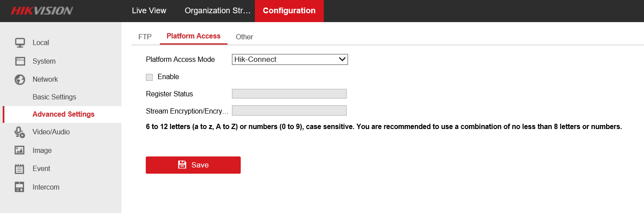This screenshot has width=644, height=213.
Task: Select Advanced Settings in sidebar
Action: (x=64, y=114)
